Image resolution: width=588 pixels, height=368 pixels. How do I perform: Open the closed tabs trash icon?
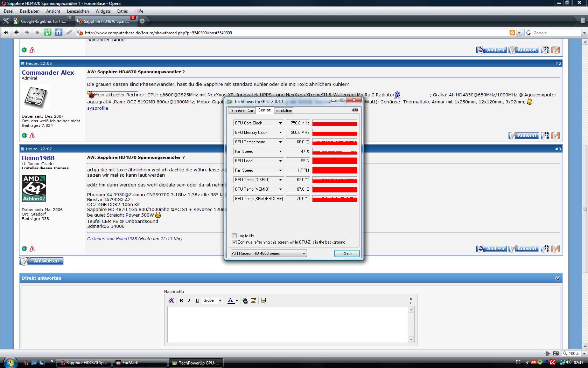(x=582, y=21)
